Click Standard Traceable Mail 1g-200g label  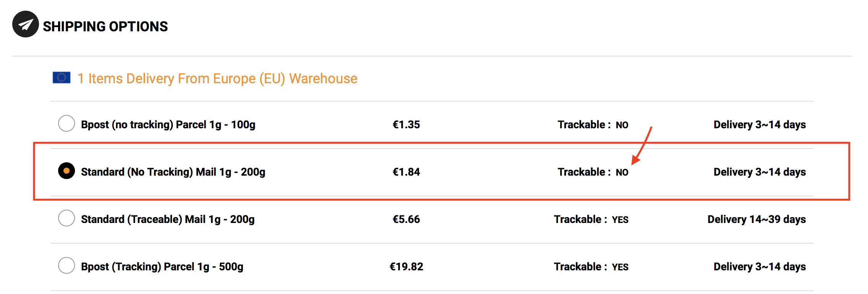(x=168, y=220)
